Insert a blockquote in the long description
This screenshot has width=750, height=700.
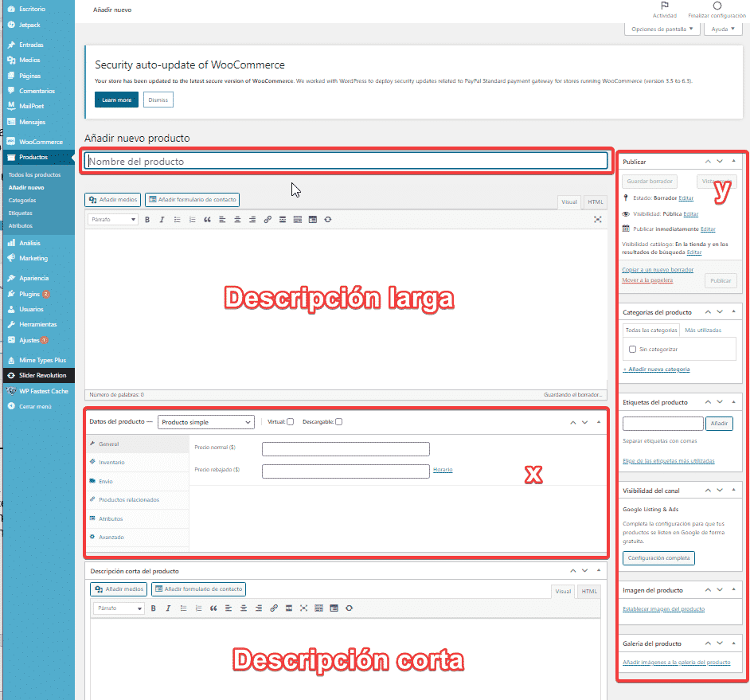click(x=207, y=219)
